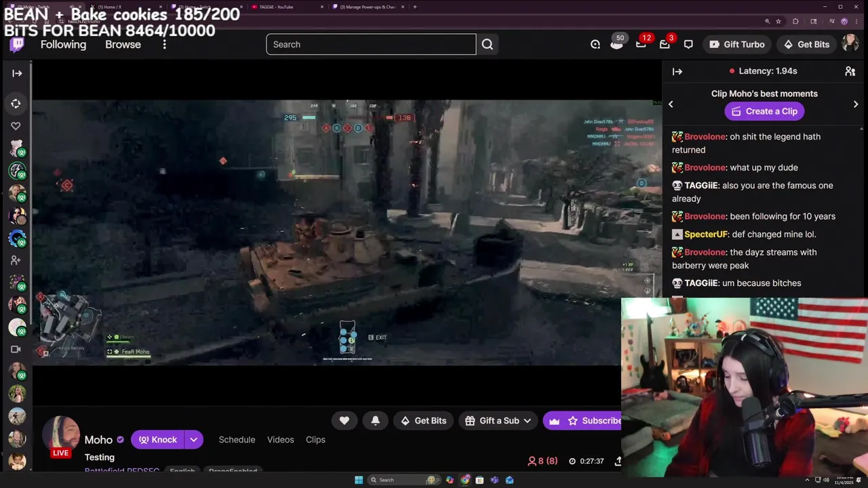The height and width of the screenshot is (488, 868).
Task: Bookmark the page with the star icon
Action: [x=778, y=22]
